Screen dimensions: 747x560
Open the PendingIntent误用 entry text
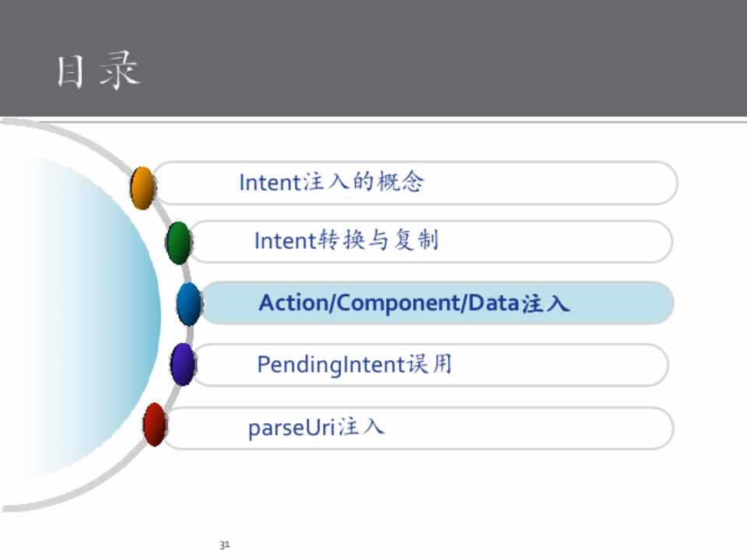[x=354, y=364]
